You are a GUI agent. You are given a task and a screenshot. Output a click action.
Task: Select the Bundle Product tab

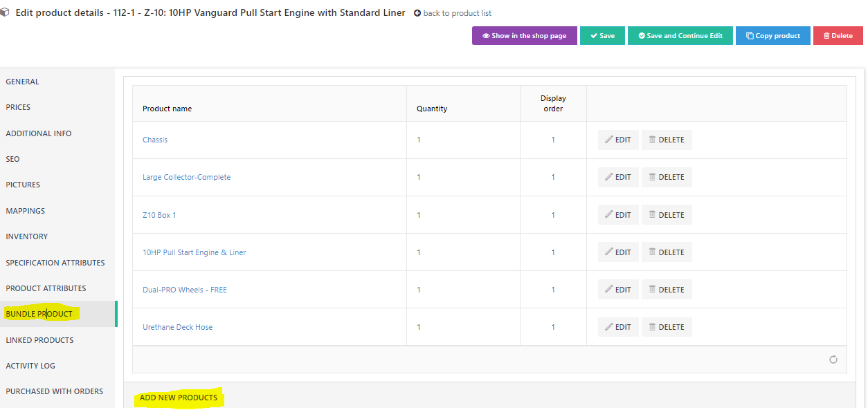click(39, 314)
